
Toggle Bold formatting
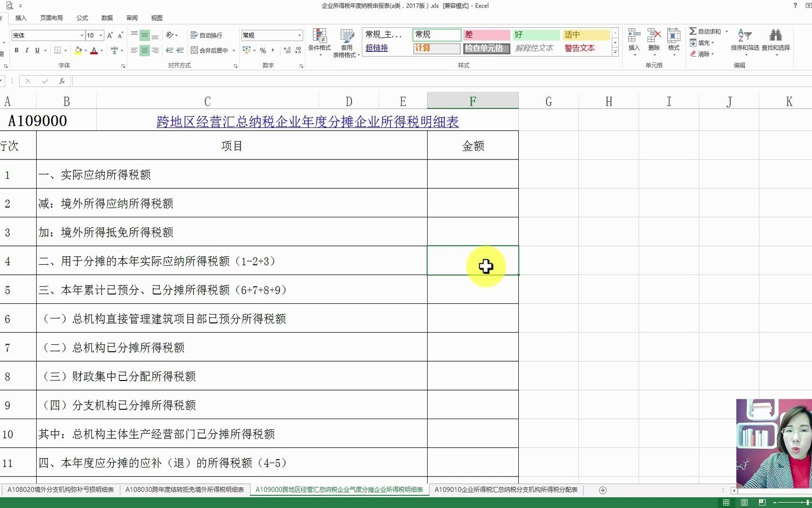click(16, 50)
